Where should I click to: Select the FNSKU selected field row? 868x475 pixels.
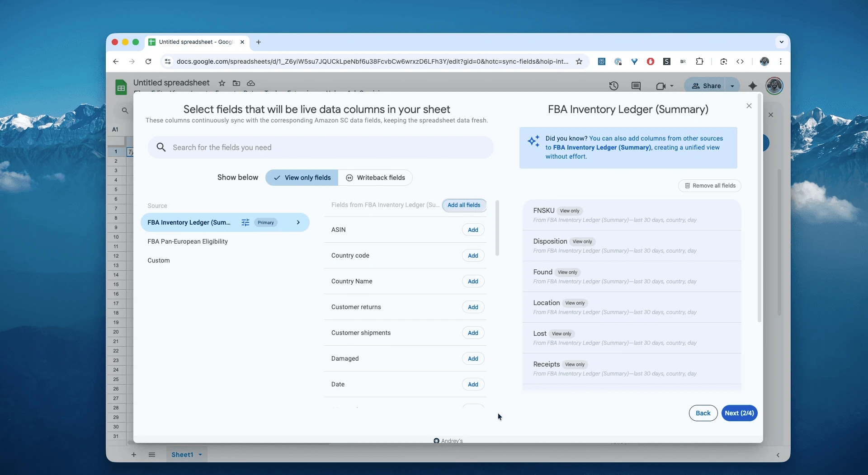[632, 215]
